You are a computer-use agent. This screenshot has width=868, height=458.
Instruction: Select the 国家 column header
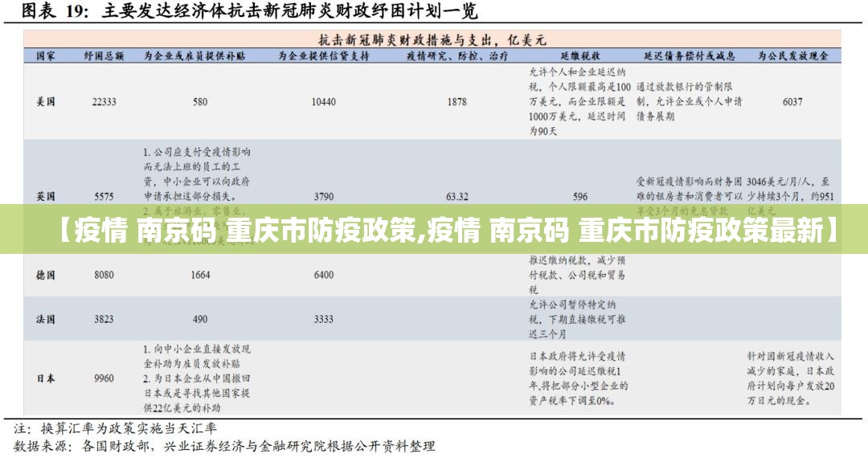pyautogui.click(x=45, y=56)
